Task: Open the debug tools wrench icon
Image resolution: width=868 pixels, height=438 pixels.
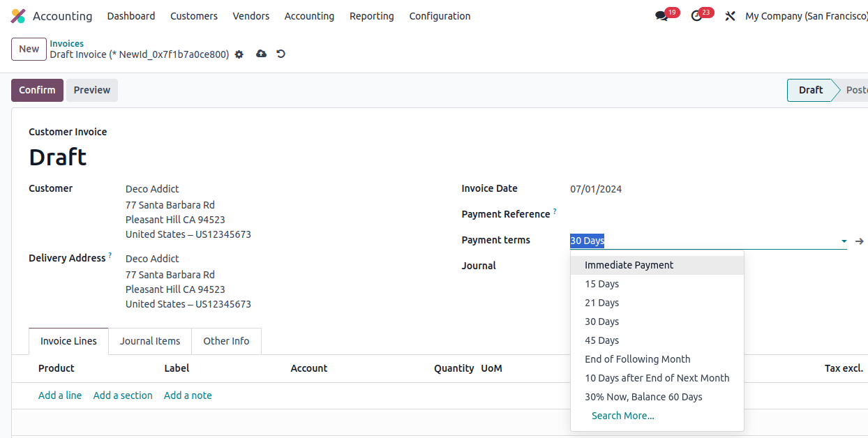Action: (x=730, y=16)
